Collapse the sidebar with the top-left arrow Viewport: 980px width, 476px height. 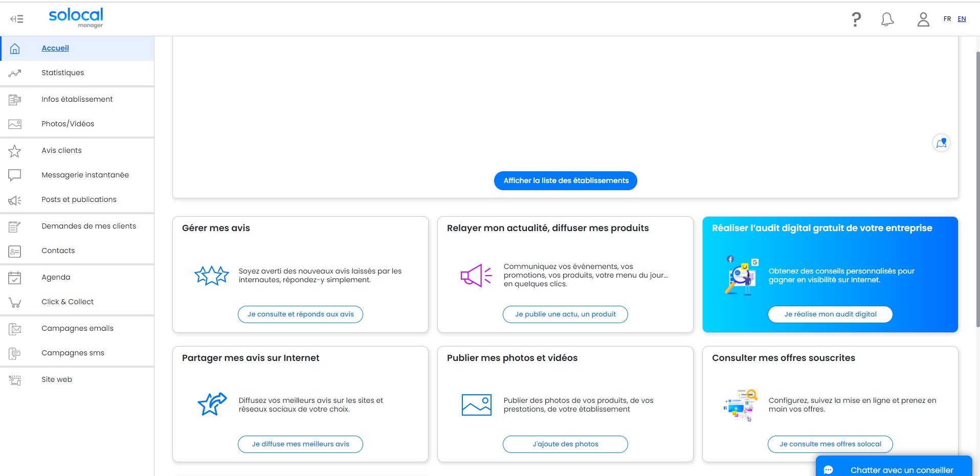(16, 18)
